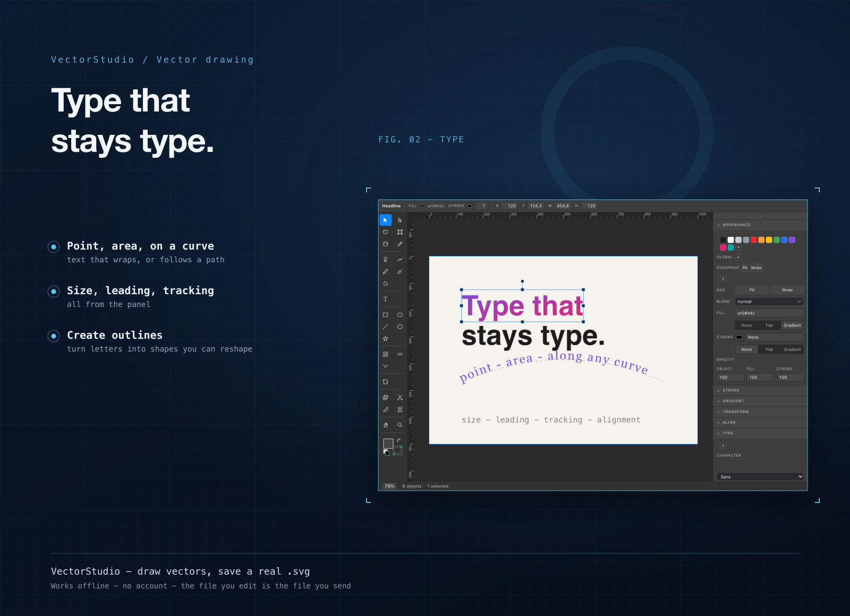This screenshot has width=850, height=616.
Task: Select the Rectangle tool
Action: [x=386, y=315]
